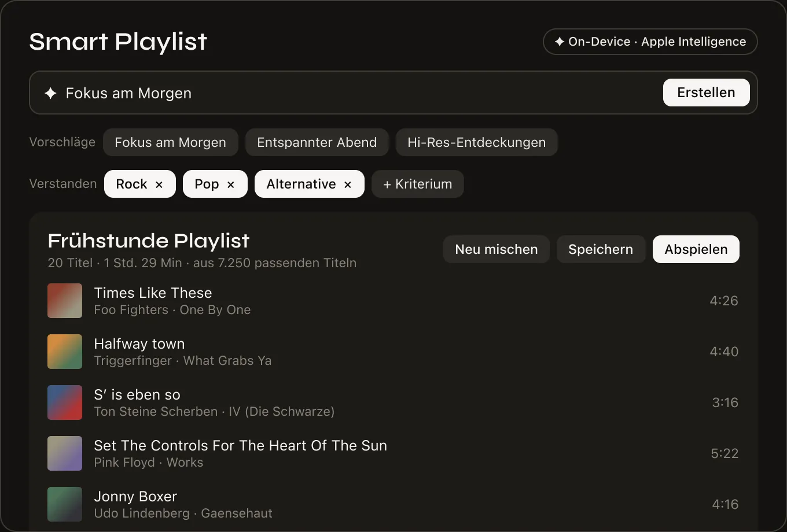Select the track title S' is eben so
The height and width of the screenshot is (532, 787).
tap(137, 394)
